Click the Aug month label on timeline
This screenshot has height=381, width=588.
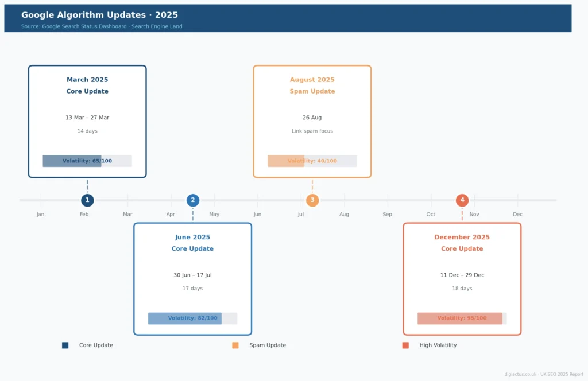pos(344,215)
